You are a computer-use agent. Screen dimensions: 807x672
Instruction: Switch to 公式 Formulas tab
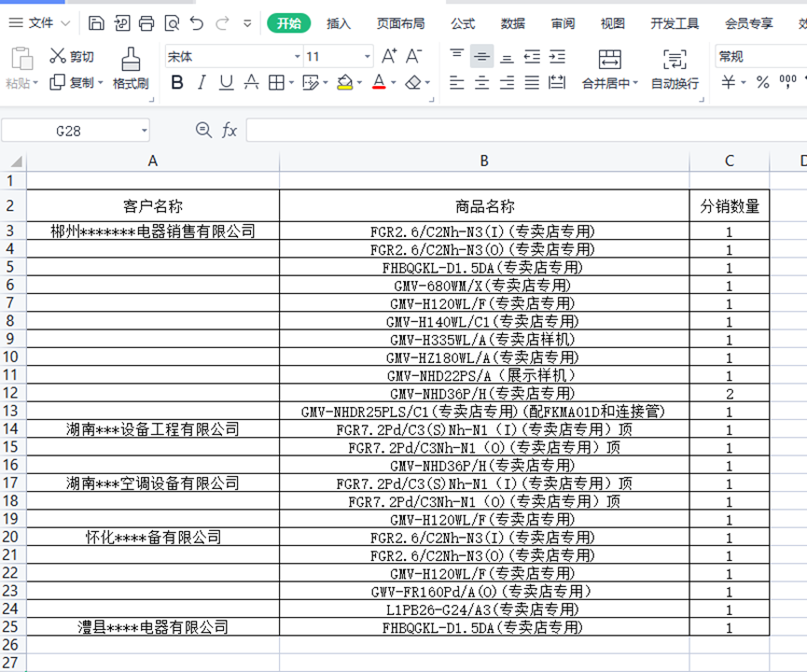(463, 23)
